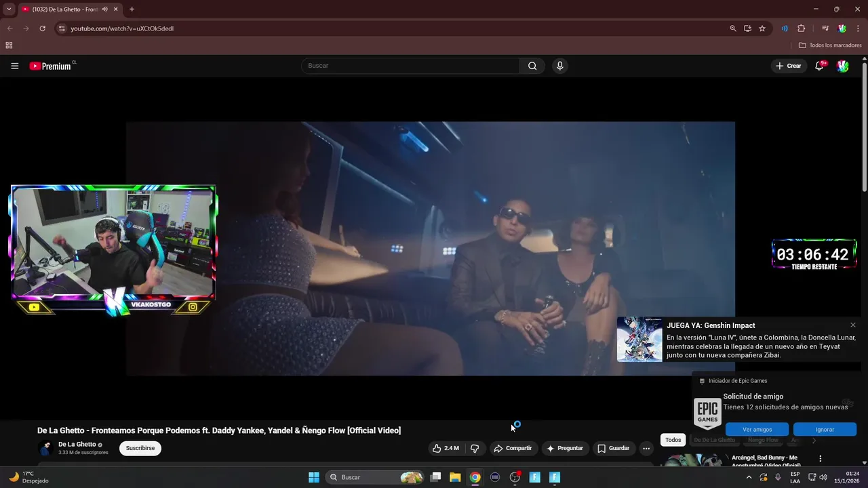
Task: Open YouTube notifications bell
Action: pyautogui.click(x=819, y=66)
